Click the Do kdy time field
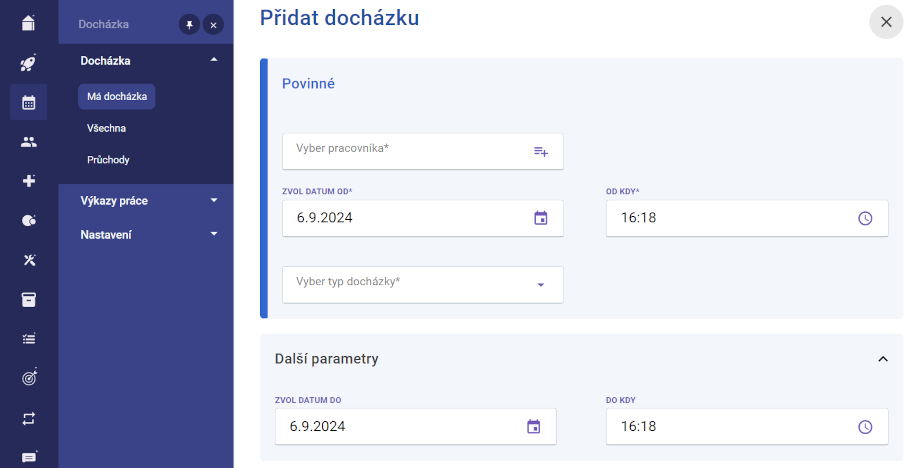 [x=746, y=426]
